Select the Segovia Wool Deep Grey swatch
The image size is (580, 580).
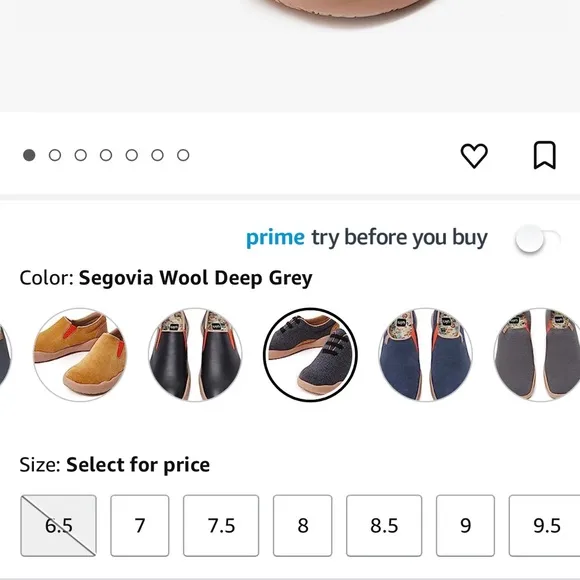point(310,355)
